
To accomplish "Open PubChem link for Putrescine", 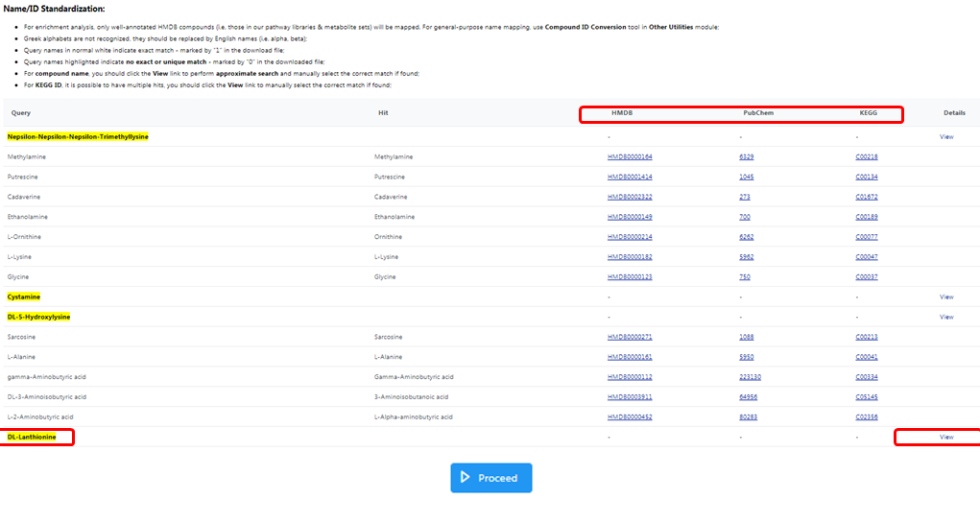I will (x=745, y=177).
